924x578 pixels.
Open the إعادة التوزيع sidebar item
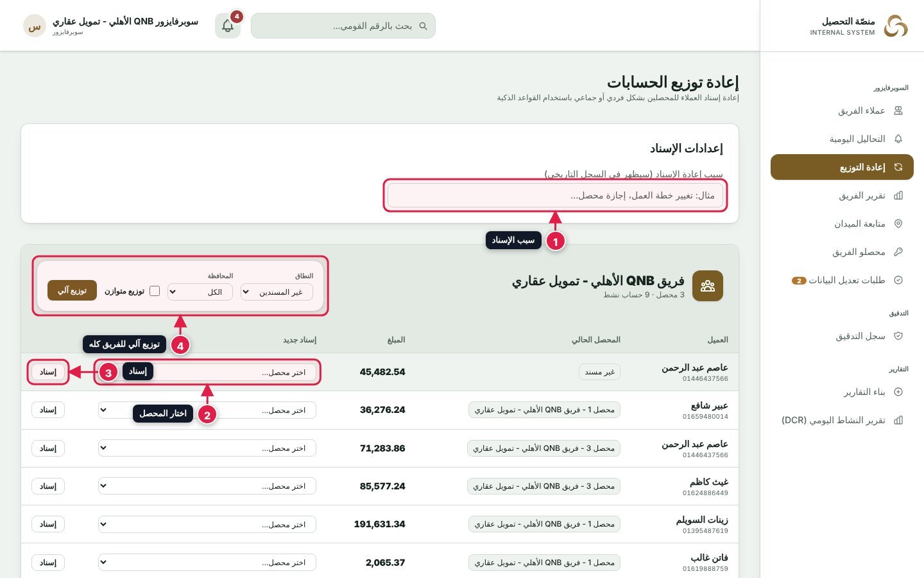click(x=842, y=167)
